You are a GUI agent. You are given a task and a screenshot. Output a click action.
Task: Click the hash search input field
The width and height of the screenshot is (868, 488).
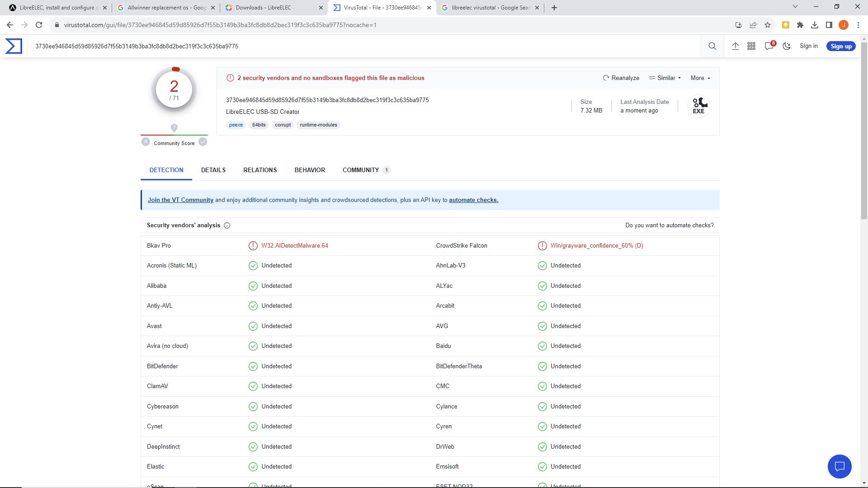(364, 46)
